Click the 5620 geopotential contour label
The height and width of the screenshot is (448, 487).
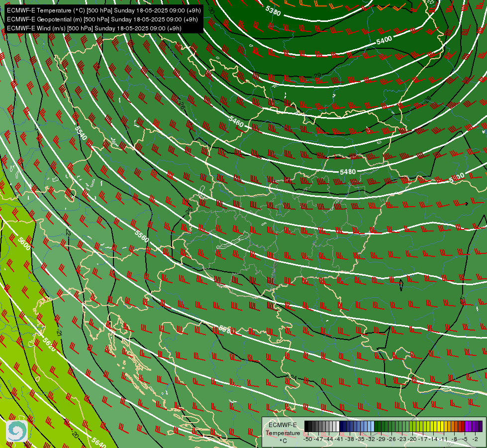(x=49, y=344)
